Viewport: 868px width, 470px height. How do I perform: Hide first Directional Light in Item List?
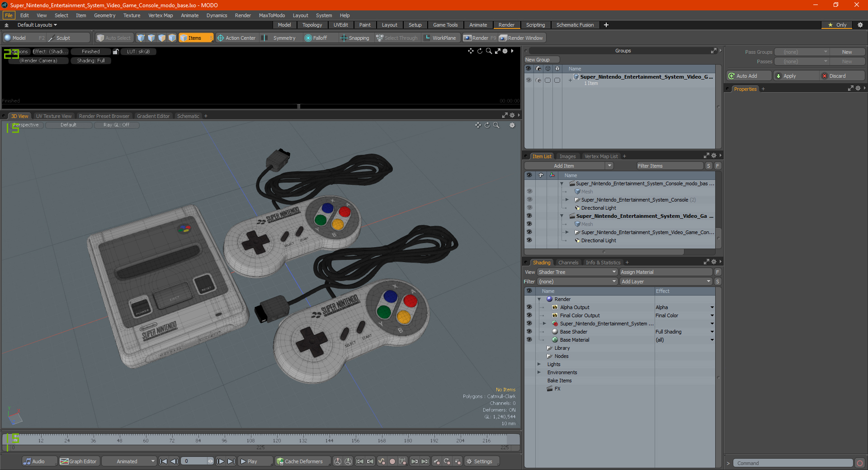coord(529,208)
